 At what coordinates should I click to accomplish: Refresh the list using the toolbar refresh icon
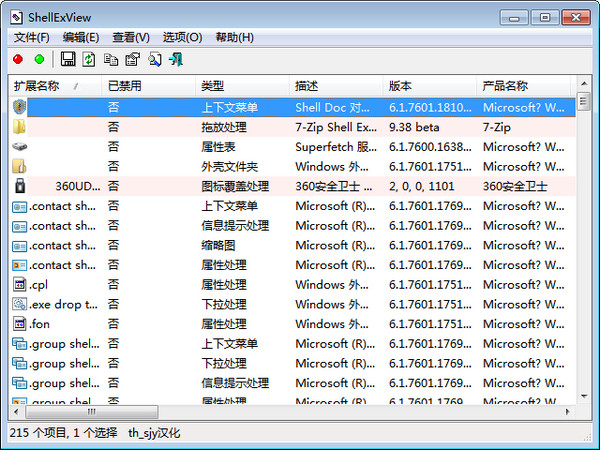(89, 59)
